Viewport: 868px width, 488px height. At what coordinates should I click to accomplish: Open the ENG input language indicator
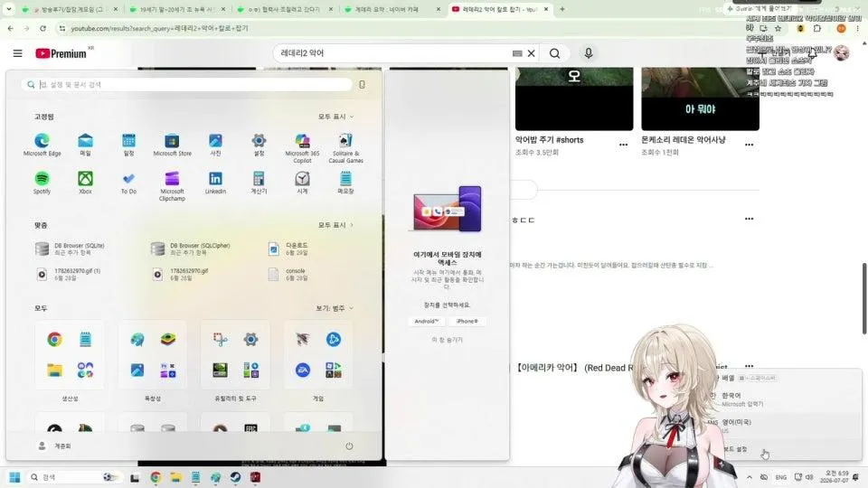point(780,477)
